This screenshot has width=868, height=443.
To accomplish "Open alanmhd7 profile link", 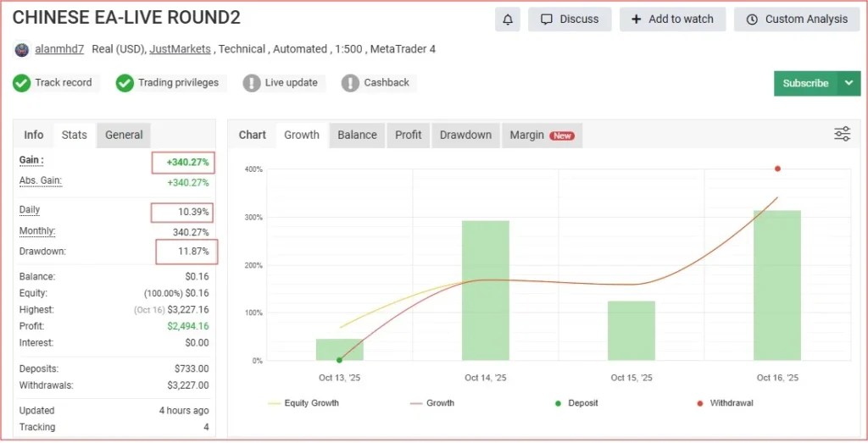I will [59, 49].
